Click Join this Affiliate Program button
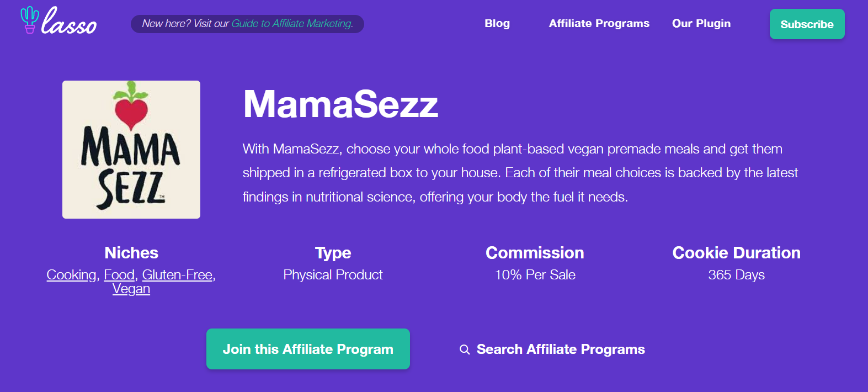 pos(308,349)
